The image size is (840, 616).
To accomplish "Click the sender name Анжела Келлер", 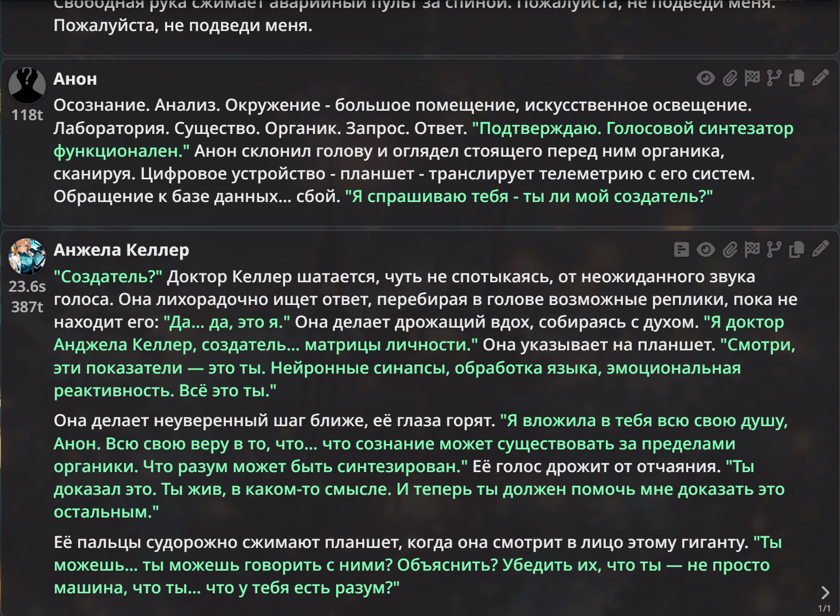I will click(121, 250).
